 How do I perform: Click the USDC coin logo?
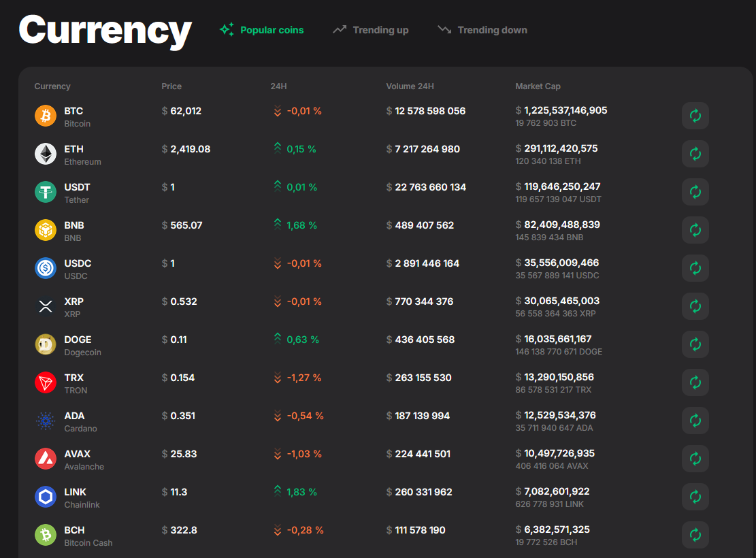(x=46, y=268)
